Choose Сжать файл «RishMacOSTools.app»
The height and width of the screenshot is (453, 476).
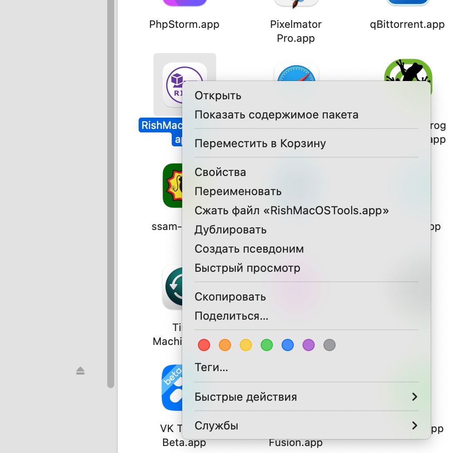292,210
